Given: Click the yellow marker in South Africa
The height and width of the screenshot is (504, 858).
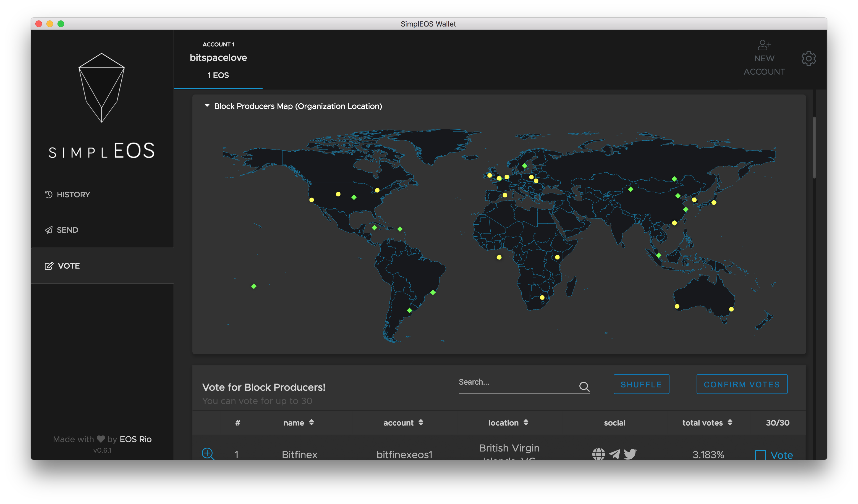Looking at the screenshot, I should pyautogui.click(x=542, y=297).
